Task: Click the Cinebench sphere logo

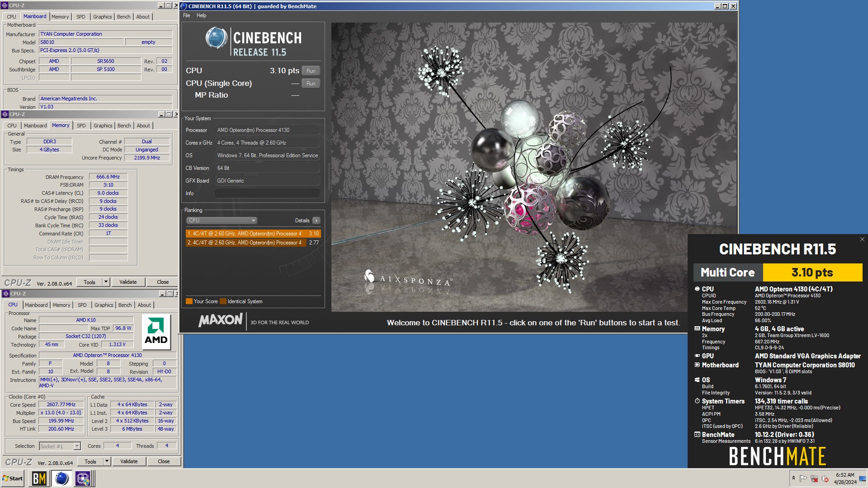Action: [x=216, y=38]
